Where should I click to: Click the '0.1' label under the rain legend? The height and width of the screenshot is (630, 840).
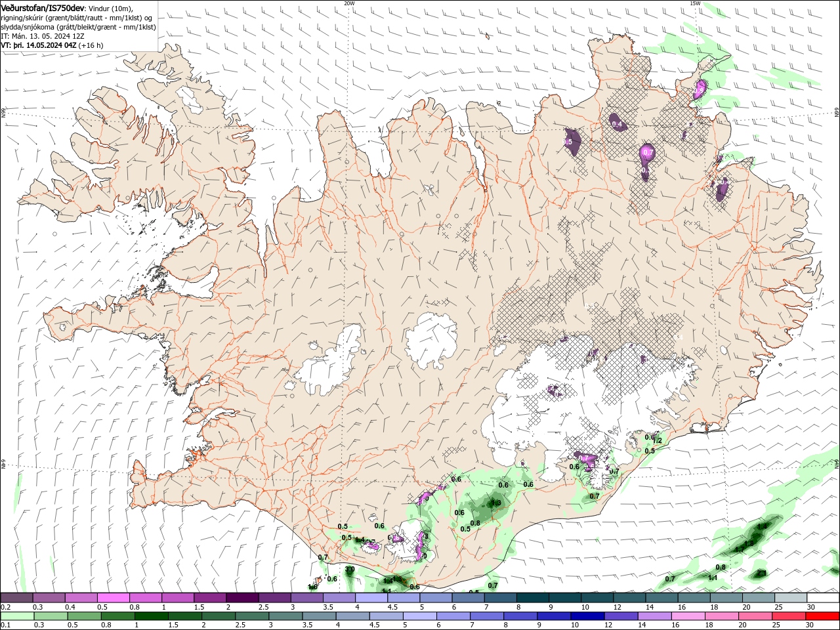[5, 625]
